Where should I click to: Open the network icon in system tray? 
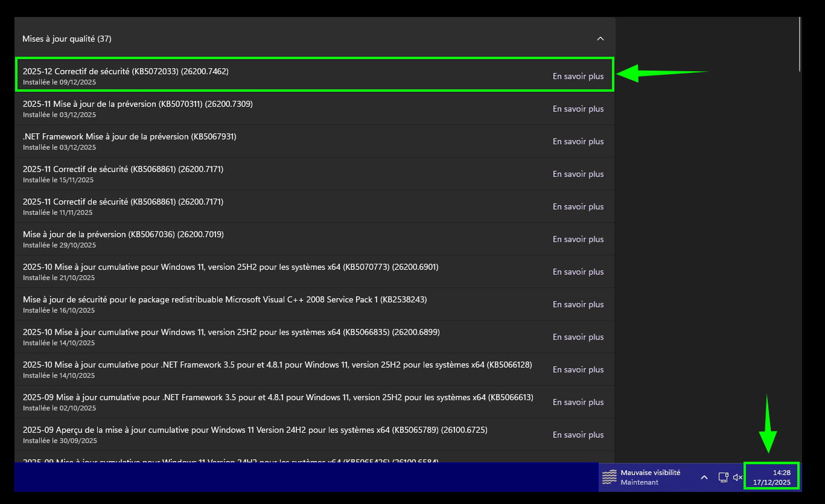[x=723, y=477]
